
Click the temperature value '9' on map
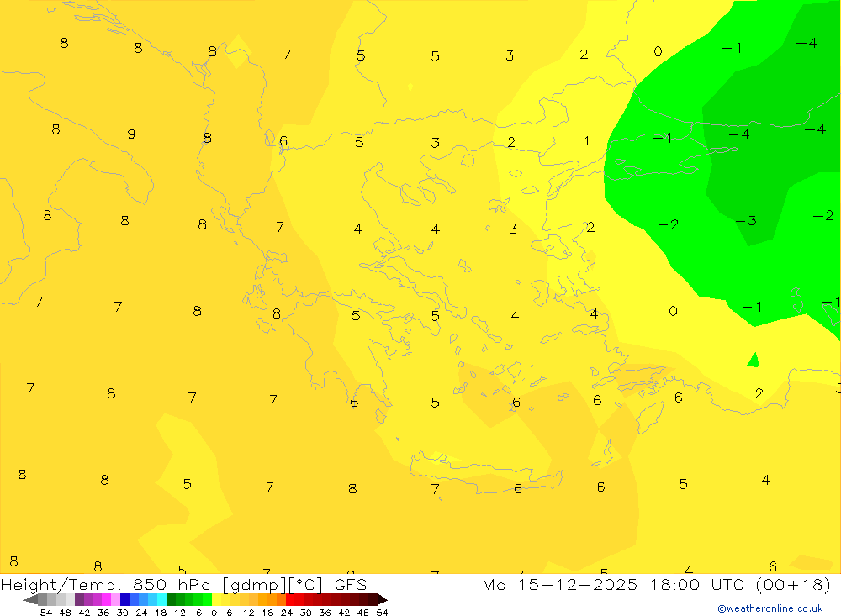coord(131,134)
